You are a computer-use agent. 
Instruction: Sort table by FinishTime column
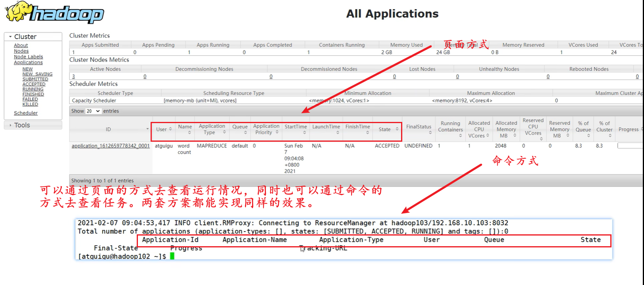coord(357,129)
